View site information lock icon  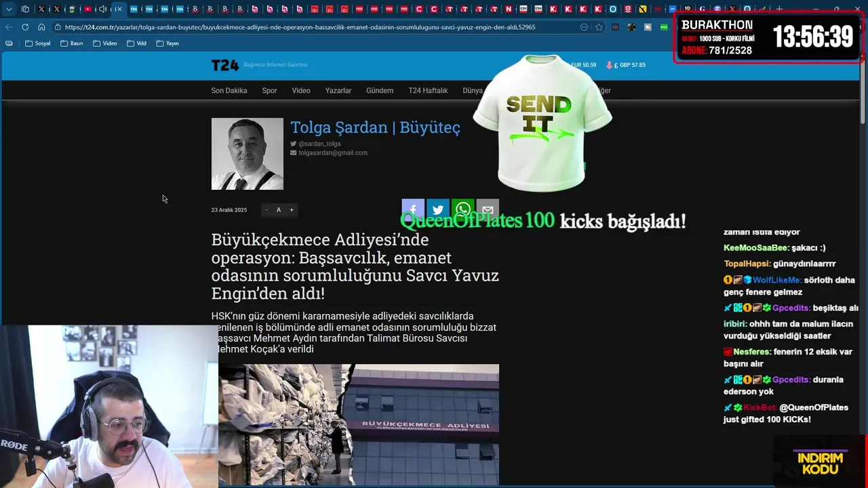pos(58,27)
